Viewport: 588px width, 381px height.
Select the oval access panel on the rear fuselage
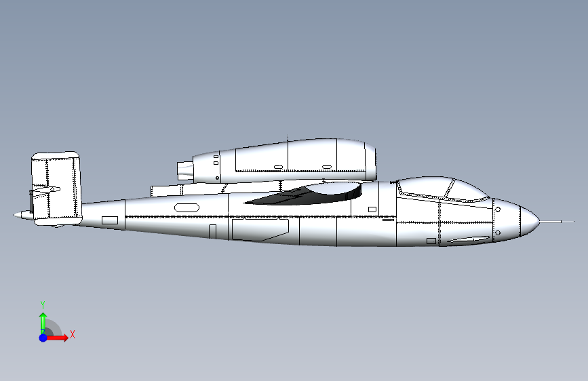pos(187,207)
